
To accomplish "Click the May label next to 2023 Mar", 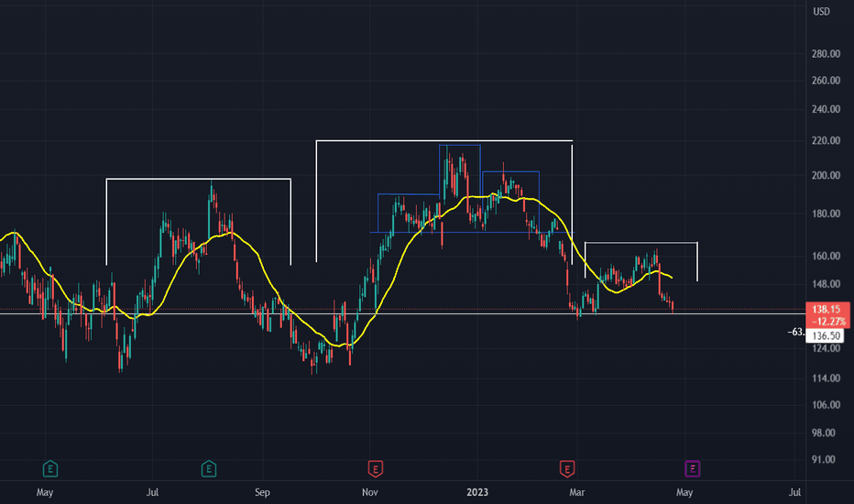I will click(684, 493).
